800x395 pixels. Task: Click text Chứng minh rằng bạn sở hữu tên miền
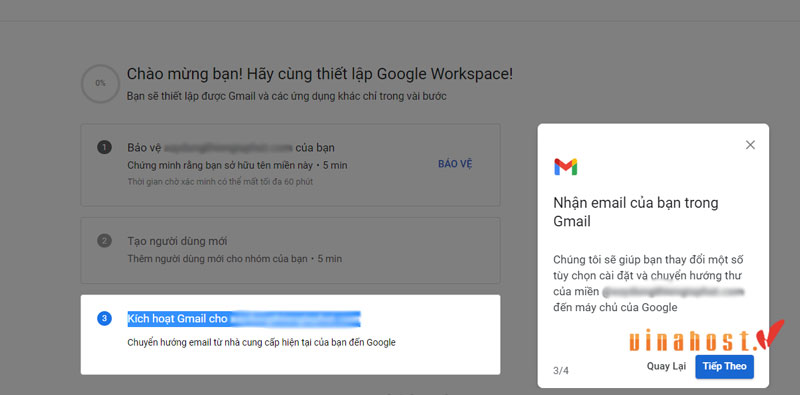pyautogui.click(x=237, y=165)
